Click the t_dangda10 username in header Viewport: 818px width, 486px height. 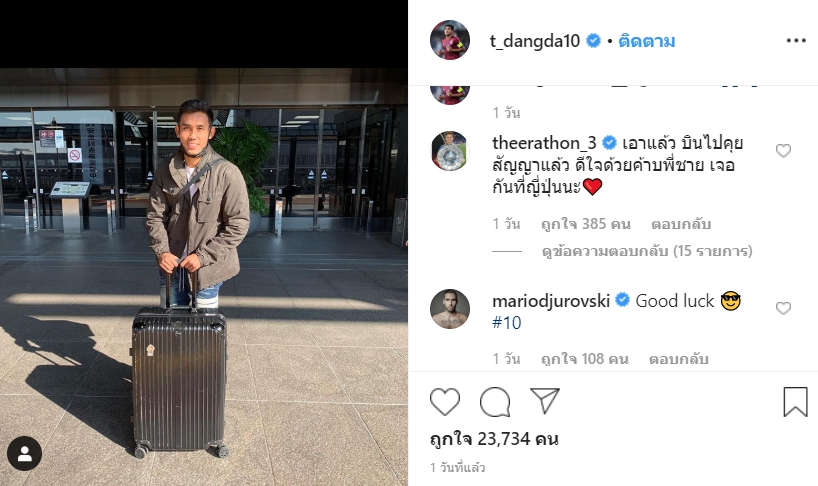pos(535,41)
